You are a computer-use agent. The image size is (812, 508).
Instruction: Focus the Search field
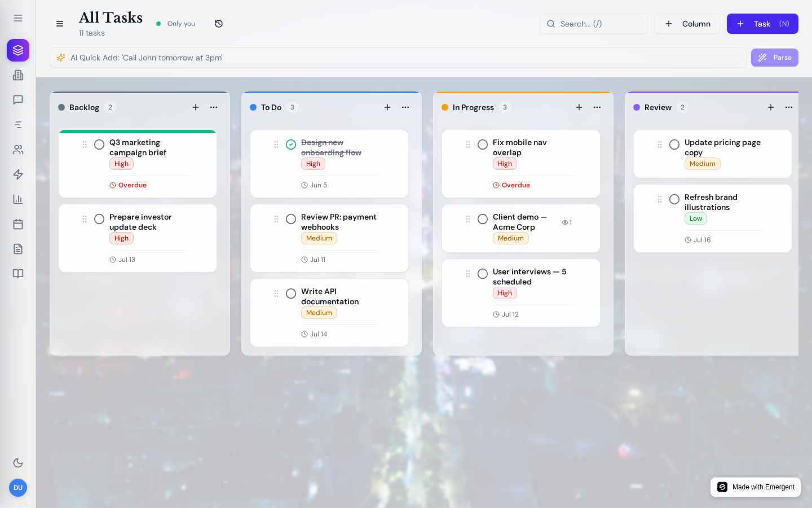[594, 24]
